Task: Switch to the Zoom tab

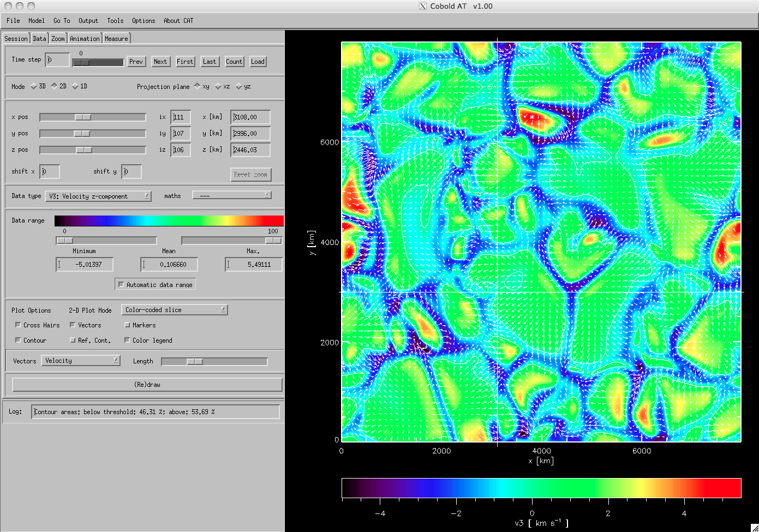Action: (x=58, y=38)
